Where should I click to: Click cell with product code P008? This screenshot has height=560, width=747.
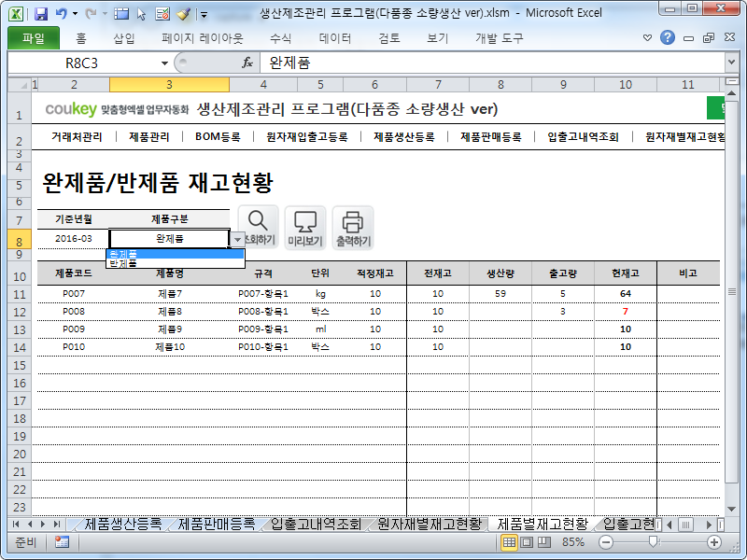click(74, 312)
